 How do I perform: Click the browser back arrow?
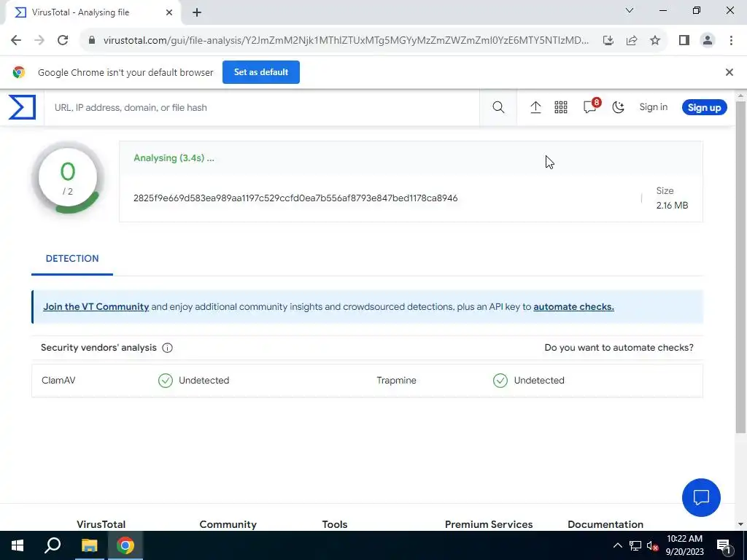[x=16, y=40]
